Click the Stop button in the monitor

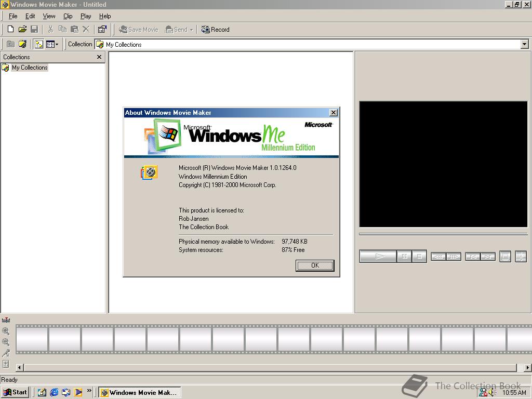pyautogui.click(x=419, y=256)
